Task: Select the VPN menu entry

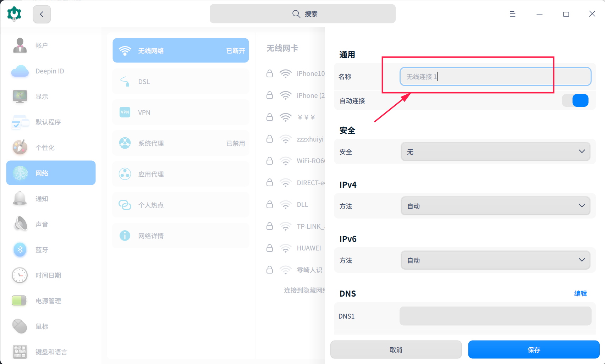Action: (181, 112)
